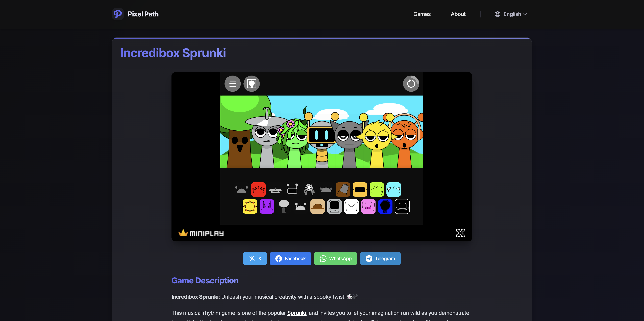
Task: Select the robot antenna box sound icon
Action: pyautogui.click(x=292, y=189)
